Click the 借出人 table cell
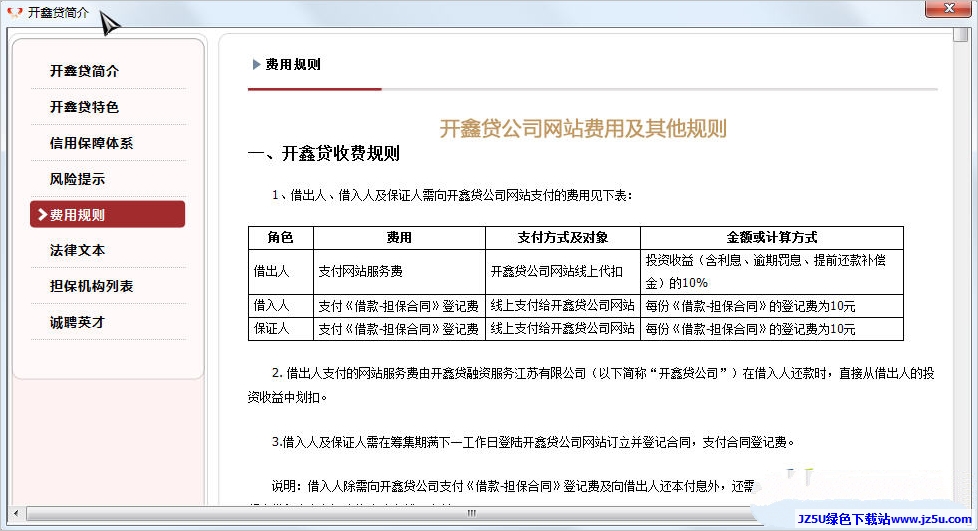The width and height of the screenshot is (978, 531). click(x=281, y=272)
